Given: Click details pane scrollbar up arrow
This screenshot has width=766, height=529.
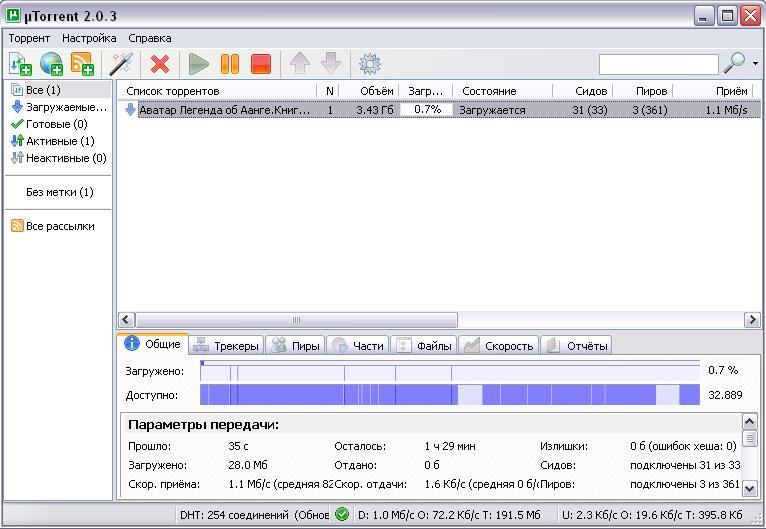Looking at the screenshot, I should point(749,422).
